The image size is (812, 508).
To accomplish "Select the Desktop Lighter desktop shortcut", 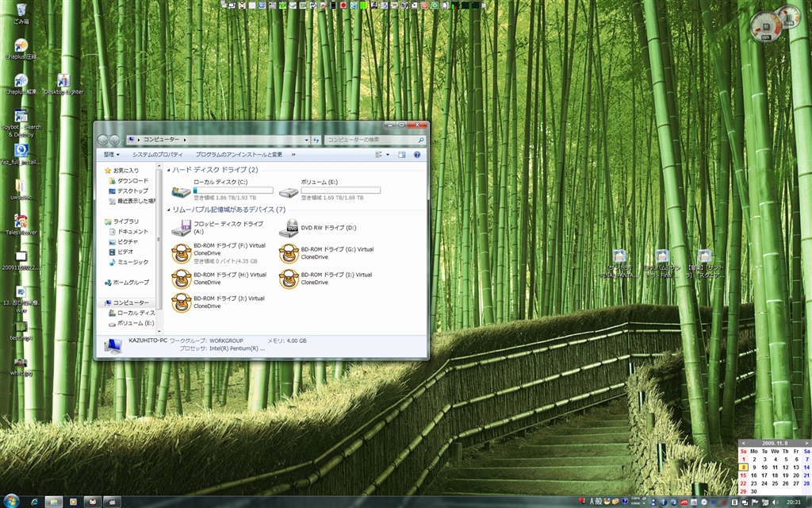I will (x=63, y=84).
